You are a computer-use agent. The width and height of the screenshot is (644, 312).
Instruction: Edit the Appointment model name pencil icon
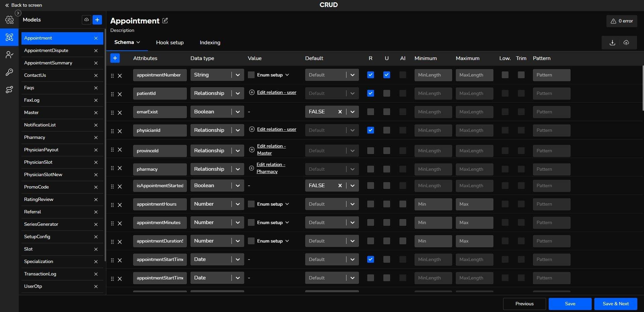coord(165,20)
